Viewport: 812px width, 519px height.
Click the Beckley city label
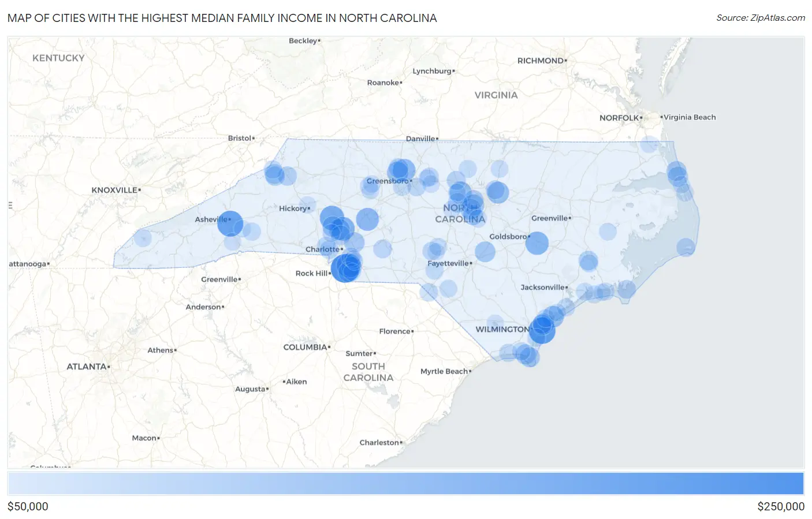coord(303,41)
